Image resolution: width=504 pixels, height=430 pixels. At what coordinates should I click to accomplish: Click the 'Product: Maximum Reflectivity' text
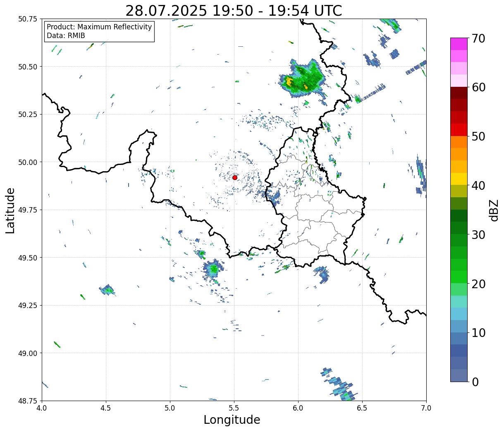tap(99, 27)
